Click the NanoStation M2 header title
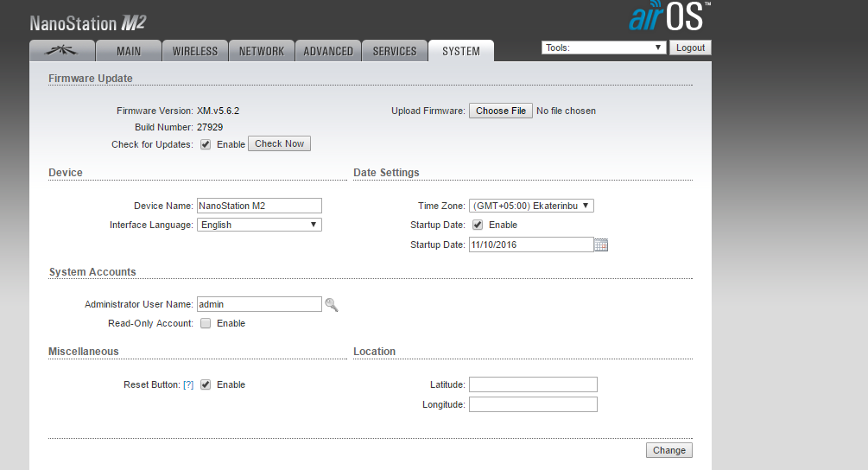 pyautogui.click(x=88, y=23)
